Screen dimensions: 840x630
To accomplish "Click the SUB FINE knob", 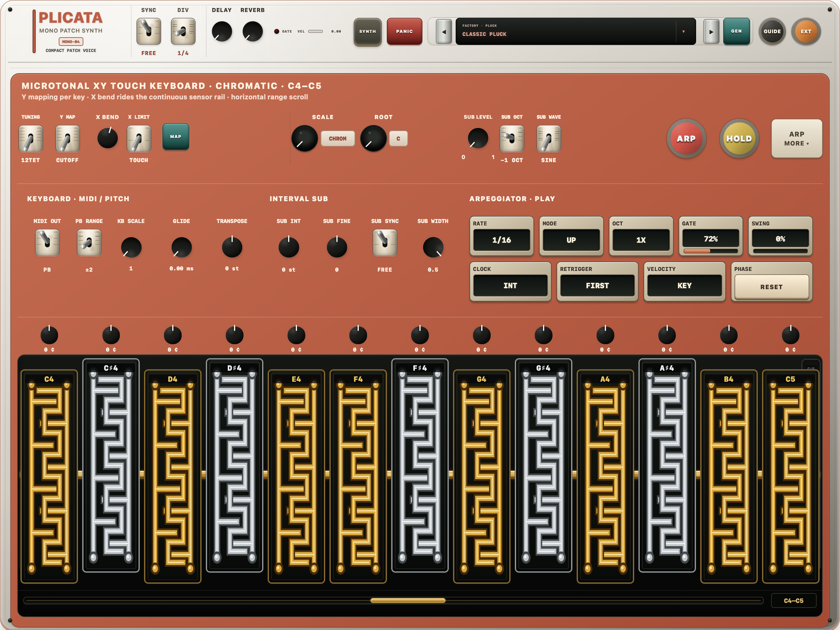I will (336, 247).
